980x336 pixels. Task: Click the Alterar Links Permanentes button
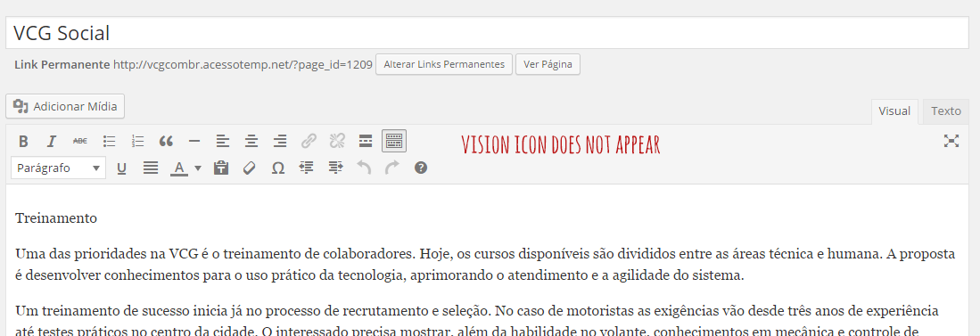(444, 64)
